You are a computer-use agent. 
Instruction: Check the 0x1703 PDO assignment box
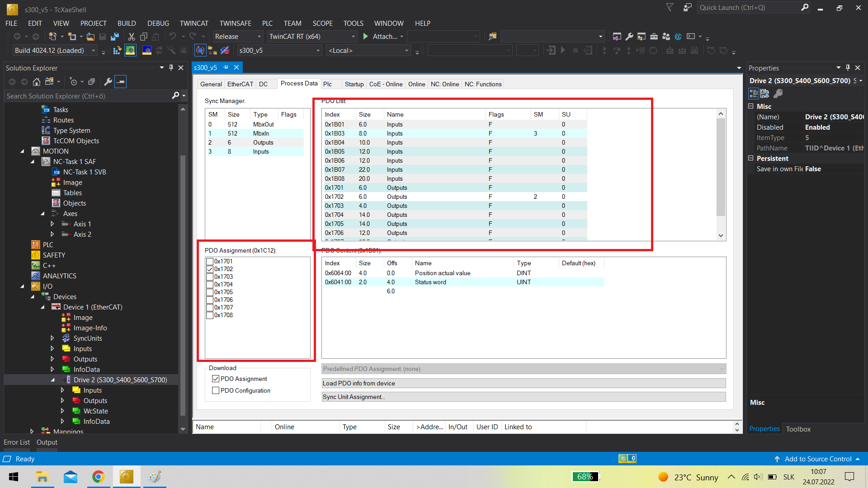tap(210, 277)
